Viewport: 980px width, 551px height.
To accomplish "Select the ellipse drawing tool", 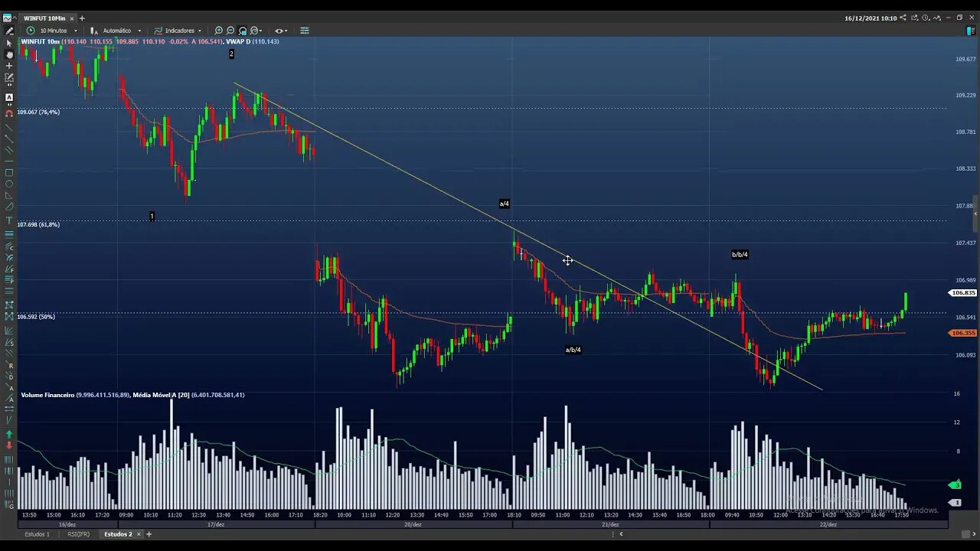I will tap(9, 184).
